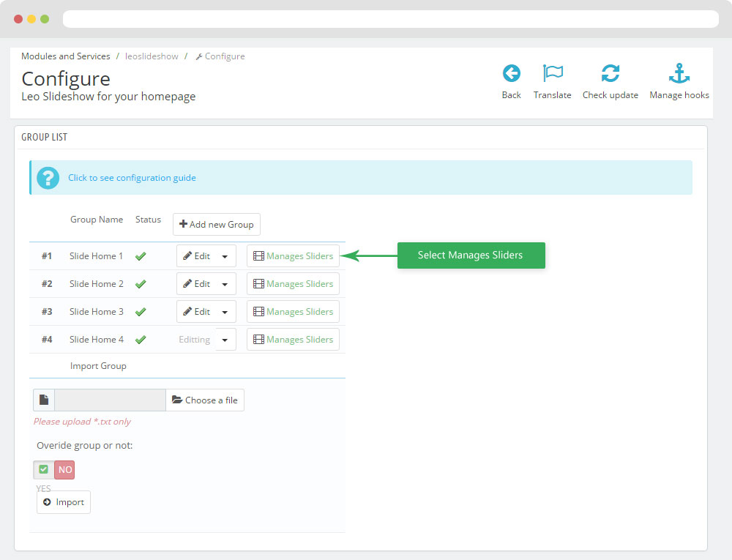Click the Group Name column header
This screenshot has width=732, height=560.
click(x=97, y=220)
